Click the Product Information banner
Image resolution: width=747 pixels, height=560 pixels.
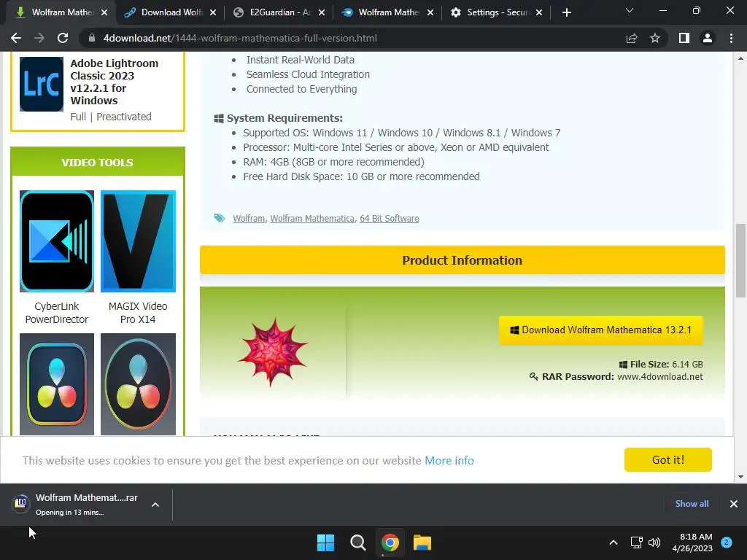462,260
